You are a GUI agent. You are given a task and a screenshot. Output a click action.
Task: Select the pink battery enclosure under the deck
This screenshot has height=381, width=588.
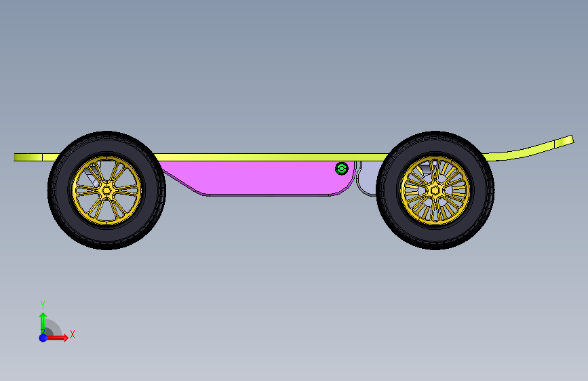point(259,178)
